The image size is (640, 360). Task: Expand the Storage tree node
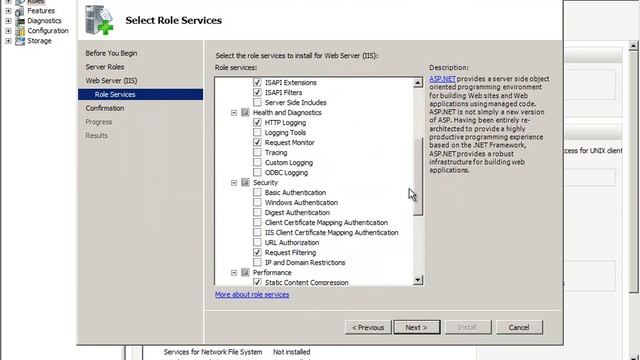point(8,41)
